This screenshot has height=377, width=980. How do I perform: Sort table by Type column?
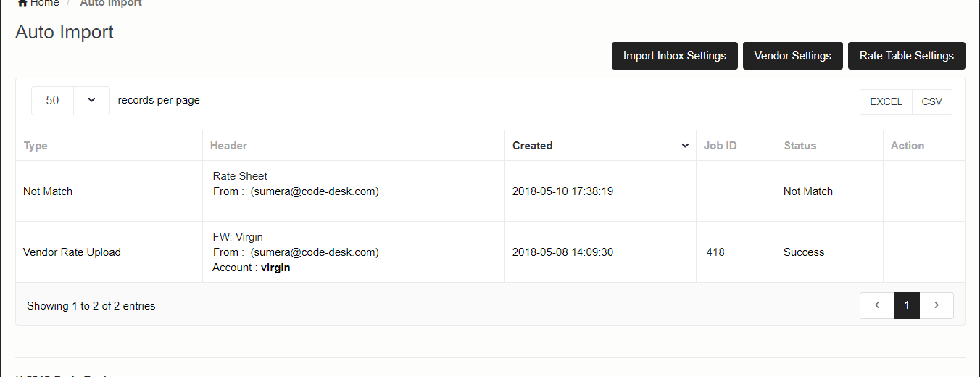(x=36, y=146)
